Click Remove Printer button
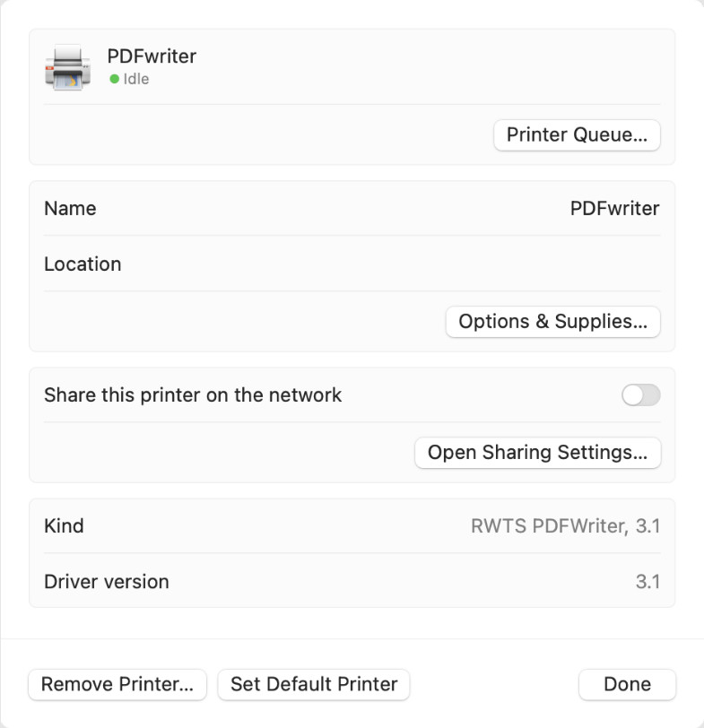 point(117,684)
